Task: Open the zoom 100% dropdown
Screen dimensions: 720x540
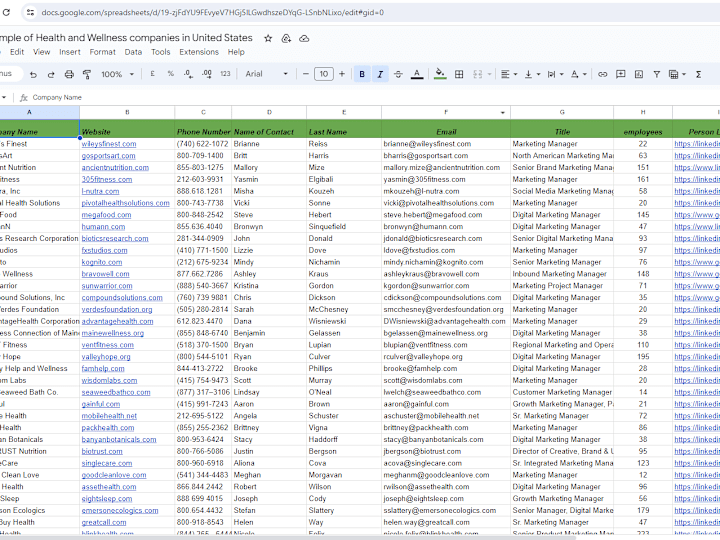Action: 117,74
